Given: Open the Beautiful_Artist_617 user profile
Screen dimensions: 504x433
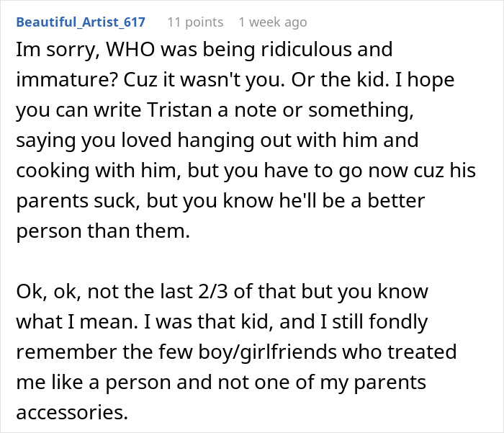Looking at the screenshot, I should [x=81, y=22].
